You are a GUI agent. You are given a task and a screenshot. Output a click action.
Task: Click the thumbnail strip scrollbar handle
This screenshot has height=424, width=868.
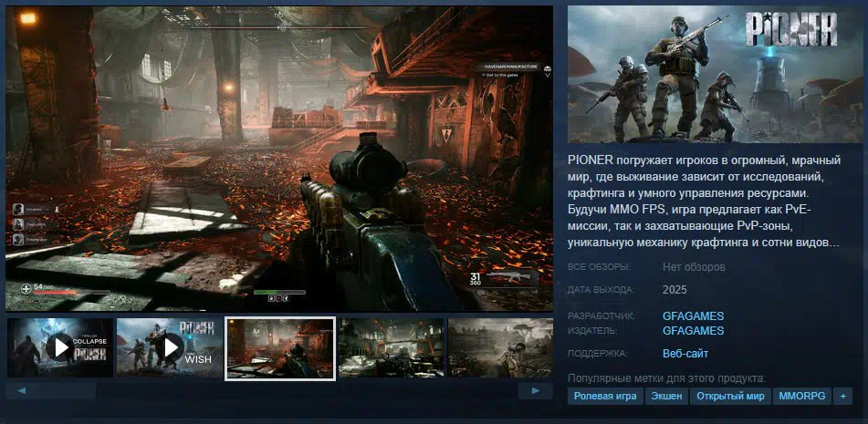(51, 391)
